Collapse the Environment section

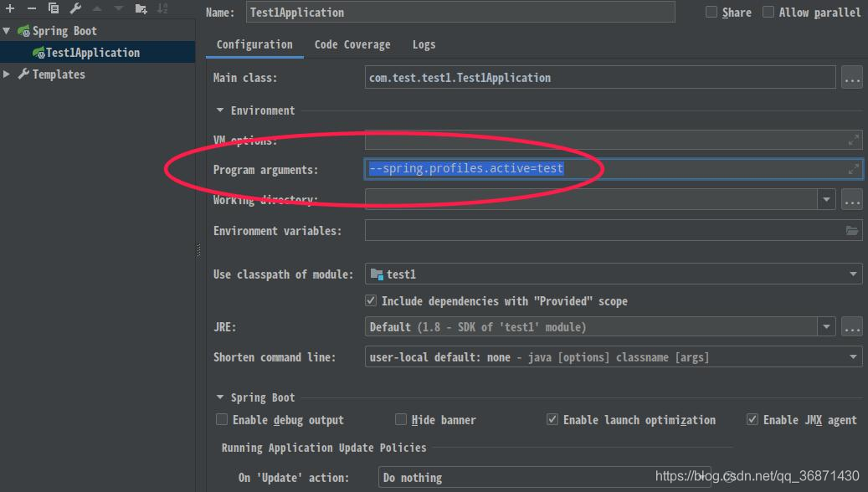220,110
